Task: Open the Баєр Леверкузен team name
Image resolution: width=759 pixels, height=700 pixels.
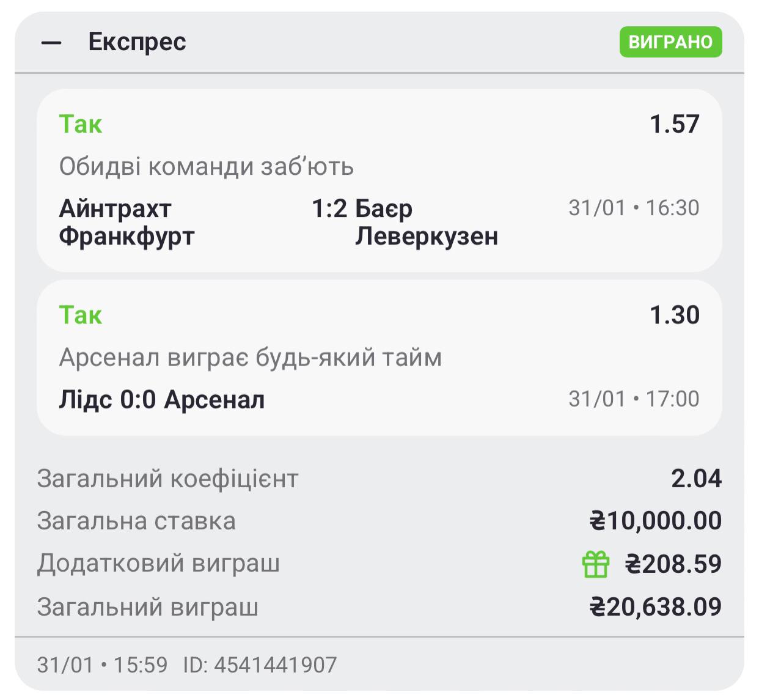Action: (426, 222)
